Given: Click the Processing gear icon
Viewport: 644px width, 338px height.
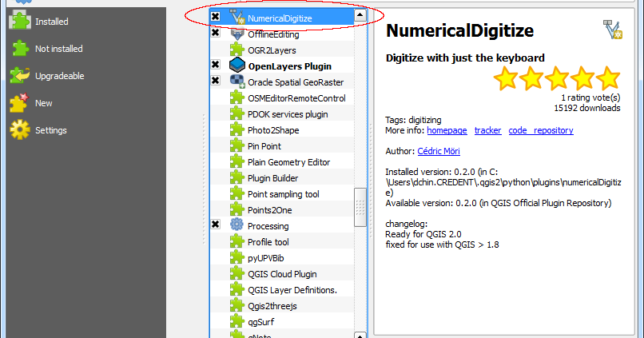Looking at the screenshot, I should click(x=237, y=225).
